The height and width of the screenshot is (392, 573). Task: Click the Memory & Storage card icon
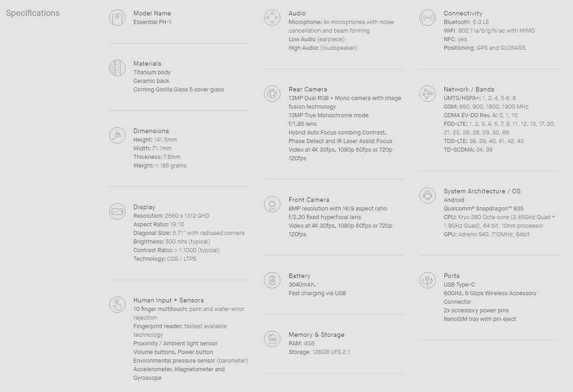coord(272,339)
